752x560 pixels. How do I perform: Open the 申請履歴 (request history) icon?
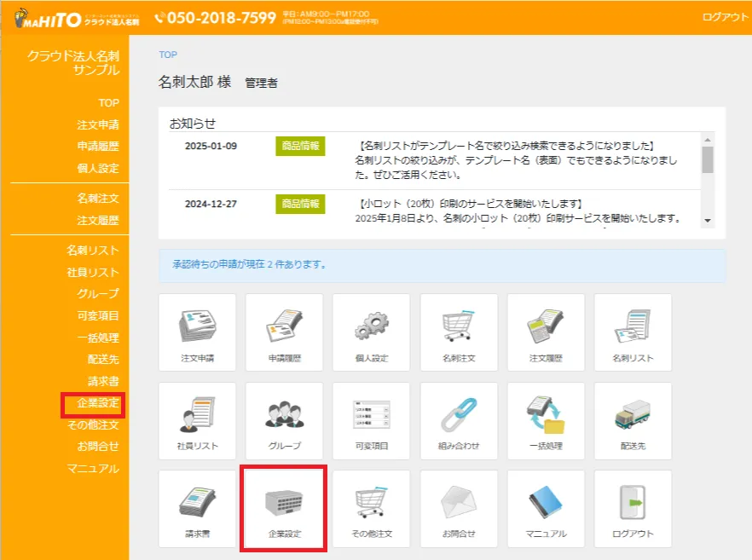284,332
